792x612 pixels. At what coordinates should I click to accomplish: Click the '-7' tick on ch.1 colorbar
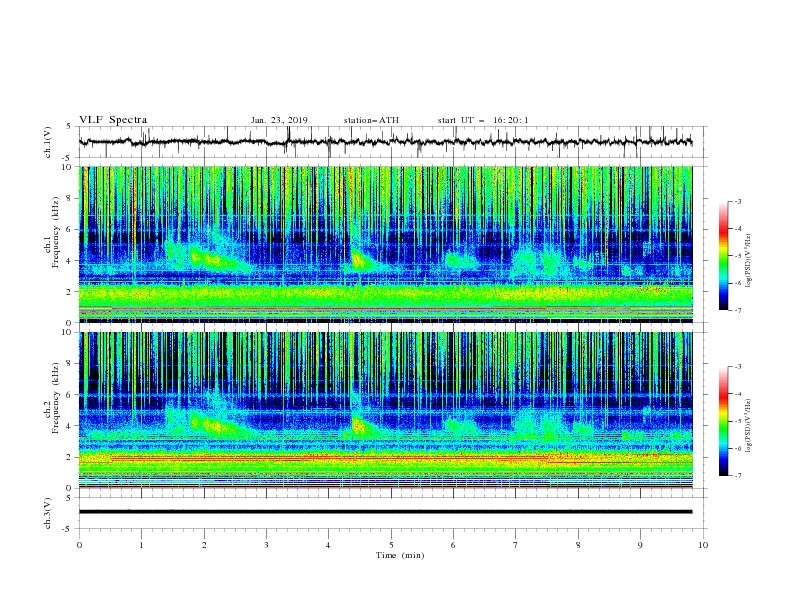coord(738,310)
